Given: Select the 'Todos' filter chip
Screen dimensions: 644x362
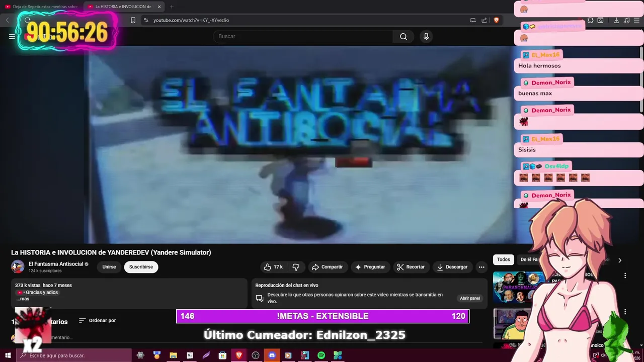Looking at the screenshot, I should pos(504,259).
